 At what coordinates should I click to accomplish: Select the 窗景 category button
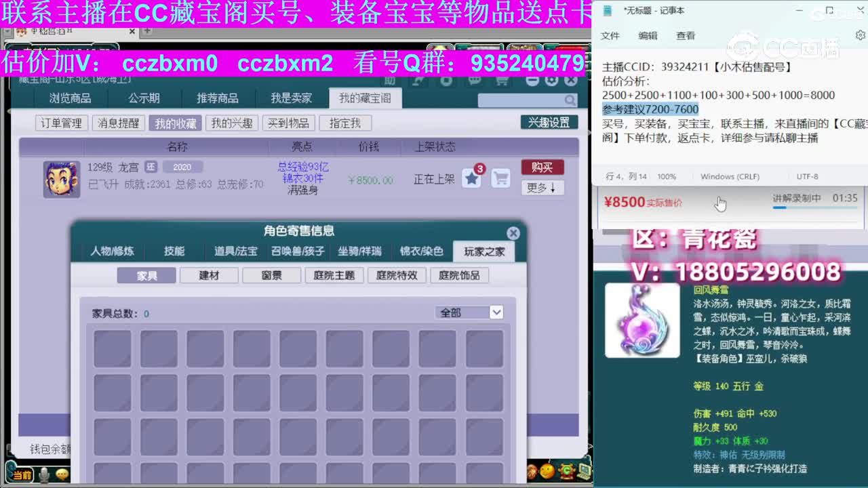[271, 275]
